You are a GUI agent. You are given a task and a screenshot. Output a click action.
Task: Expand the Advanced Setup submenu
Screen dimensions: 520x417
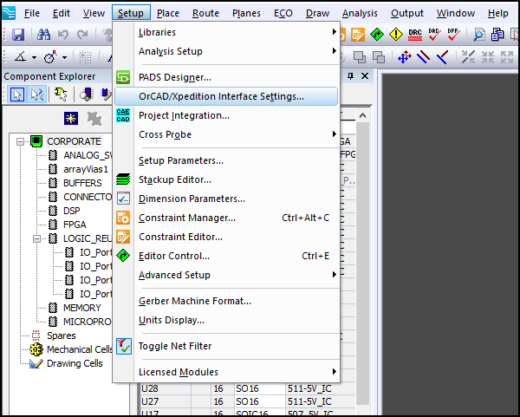[x=226, y=275]
